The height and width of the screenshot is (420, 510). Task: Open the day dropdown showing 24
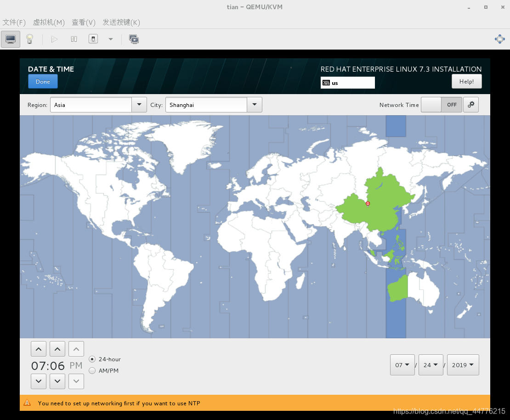point(431,365)
